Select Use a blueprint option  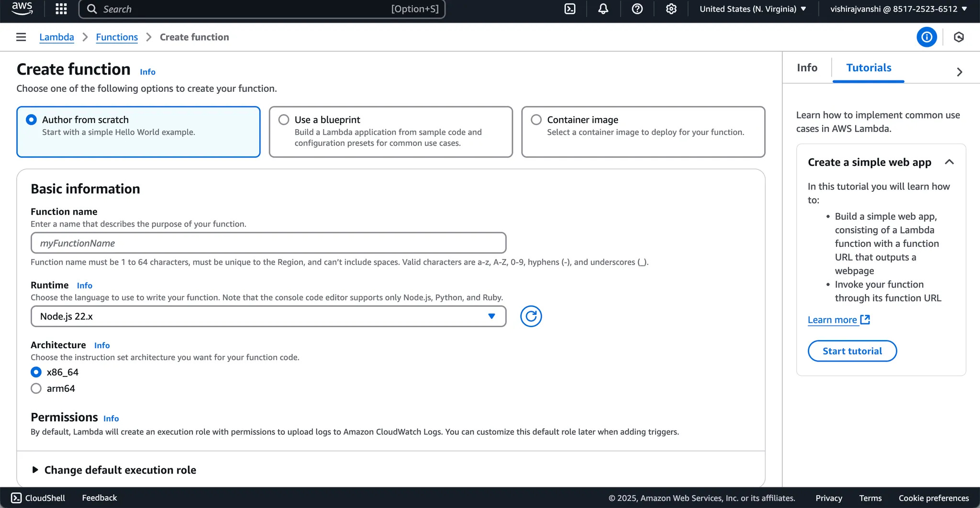(x=390, y=132)
